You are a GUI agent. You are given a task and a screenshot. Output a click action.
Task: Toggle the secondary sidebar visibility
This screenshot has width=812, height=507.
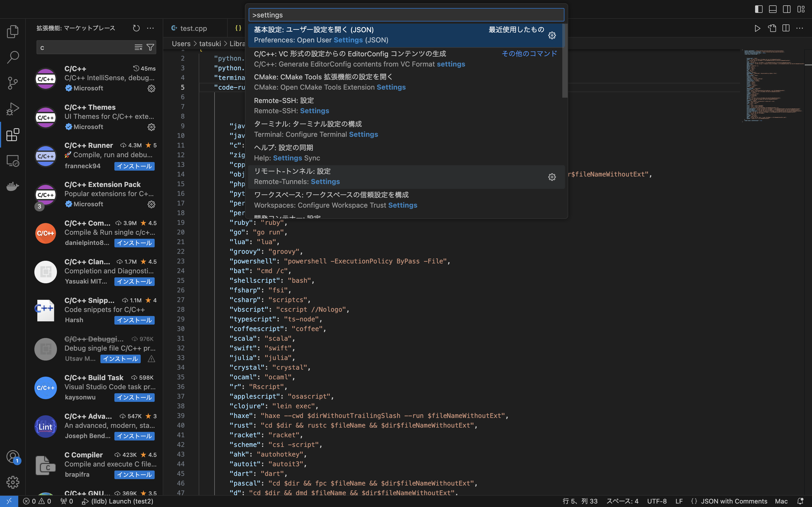tap(787, 9)
